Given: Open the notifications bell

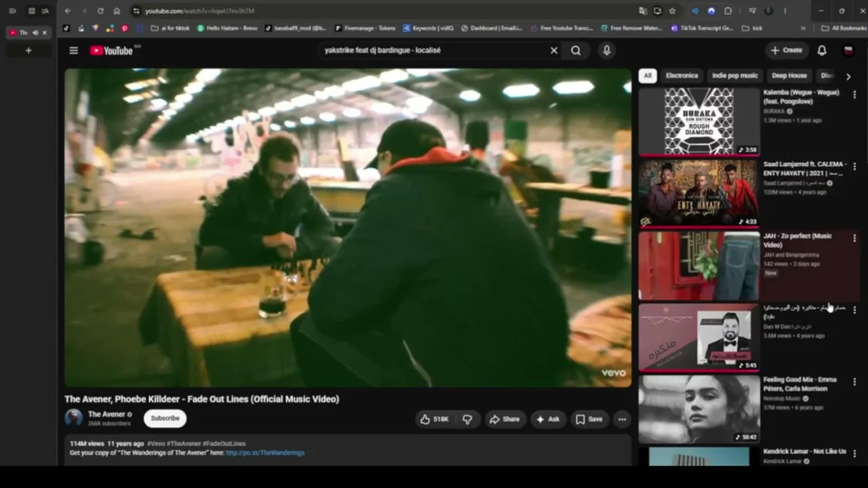Looking at the screenshot, I should 822,50.
